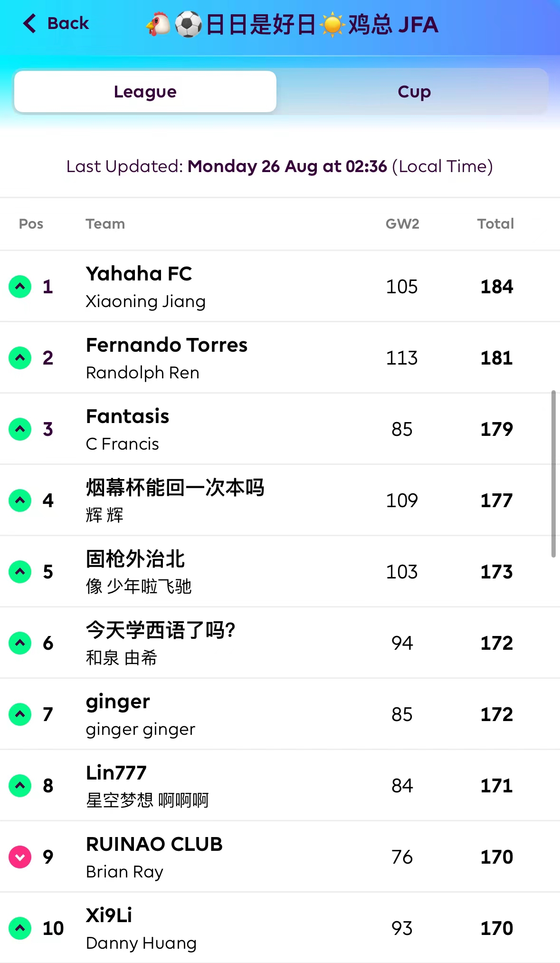Tap the Back button text

pos(68,23)
